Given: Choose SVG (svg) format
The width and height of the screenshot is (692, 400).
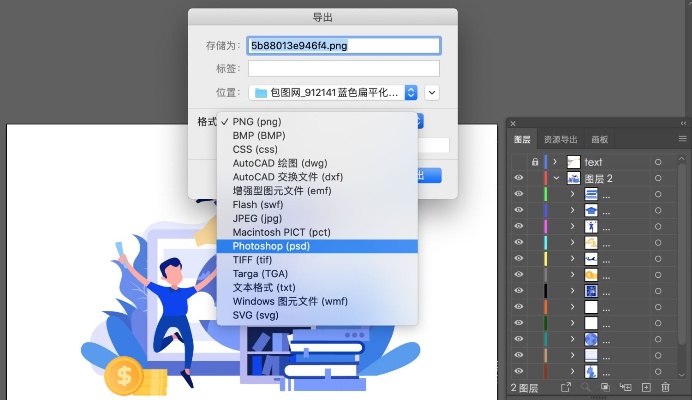Looking at the screenshot, I should click(317, 315).
